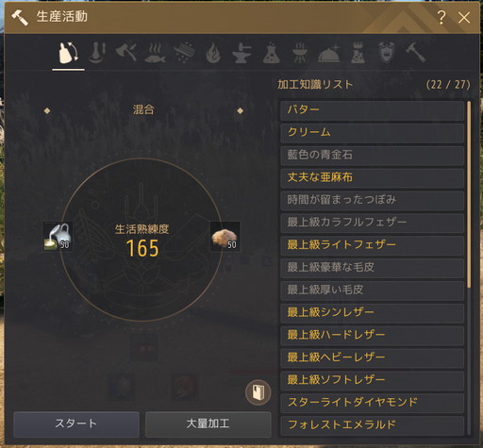
Task: Select the flame heating processing icon
Action: [213, 53]
